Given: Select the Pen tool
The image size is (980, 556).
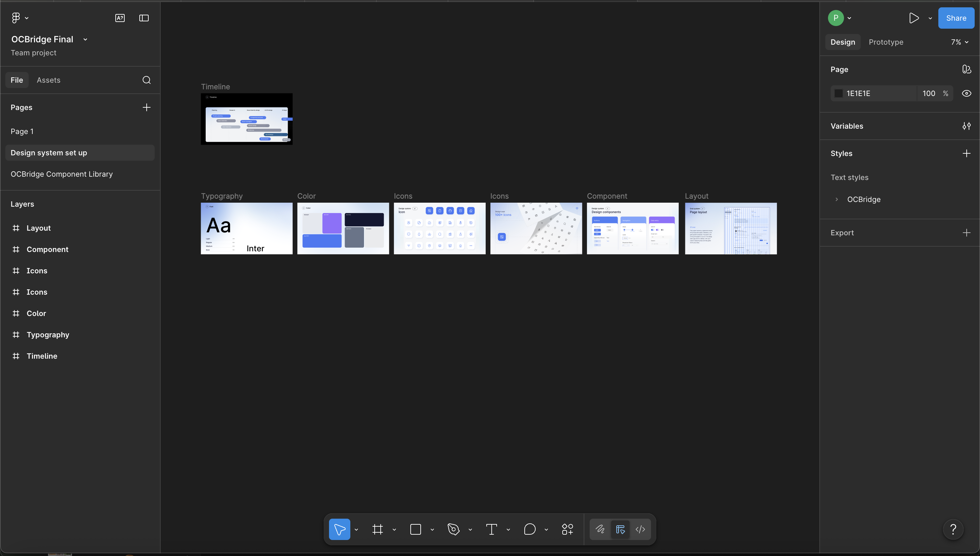Looking at the screenshot, I should tap(454, 529).
